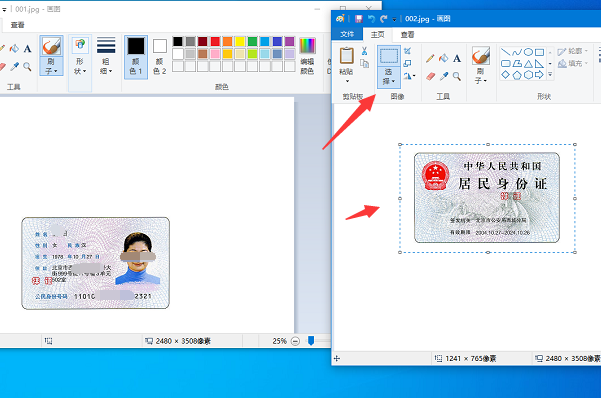This screenshot has height=398, width=601.
Task: Activate the rectangular Select tool in 002.jpg
Action: [389, 56]
